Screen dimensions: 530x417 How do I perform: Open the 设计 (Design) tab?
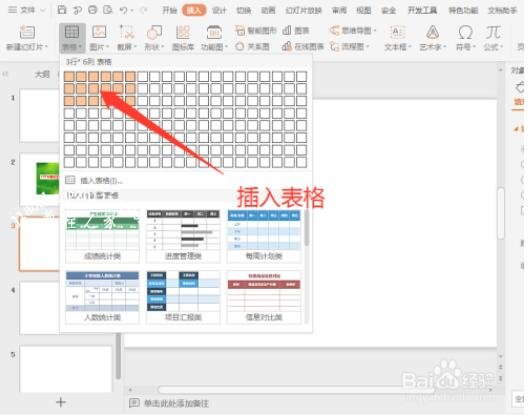[219, 10]
